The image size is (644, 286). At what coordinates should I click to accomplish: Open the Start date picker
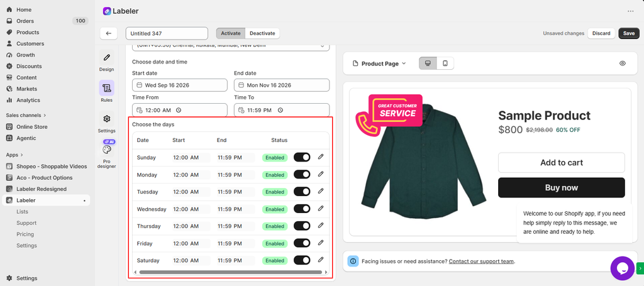(x=179, y=85)
